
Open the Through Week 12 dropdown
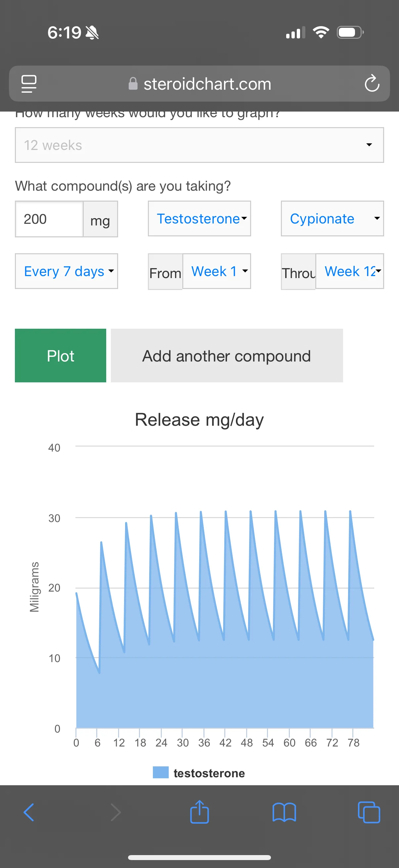click(x=349, y=271)
